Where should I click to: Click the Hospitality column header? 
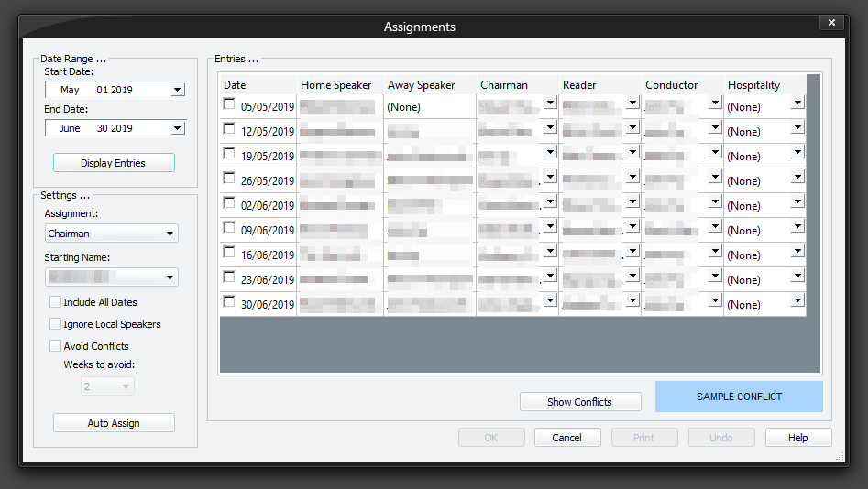765,84
